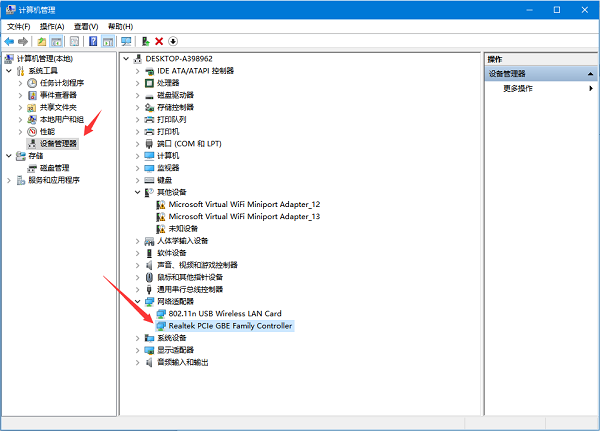Click the 操作 pane header
This screenshot has height=431, width=600.
click(541, 59)
